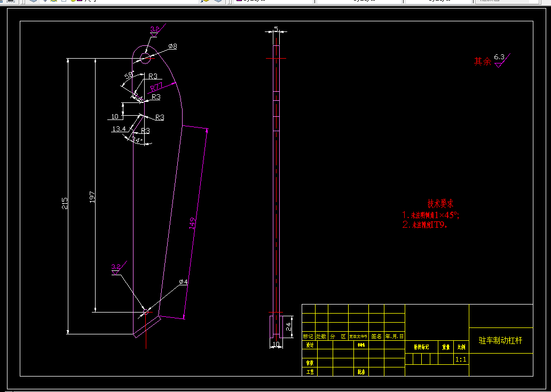This screenshot has height=392, width=551.
Task: Click the magenta R77 radius dimension
Action: click(x=157, y=86)
